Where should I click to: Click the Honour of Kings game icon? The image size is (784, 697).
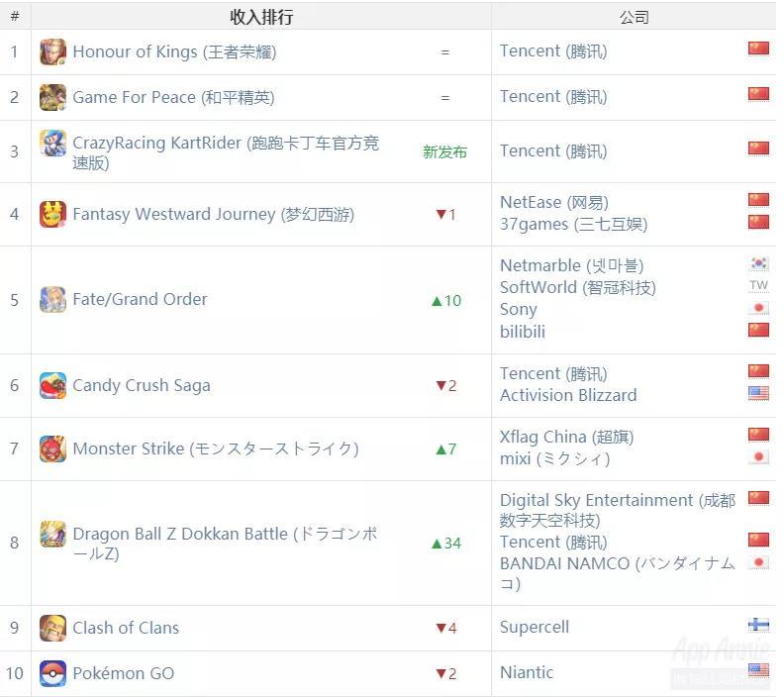(x=53, y=52)
